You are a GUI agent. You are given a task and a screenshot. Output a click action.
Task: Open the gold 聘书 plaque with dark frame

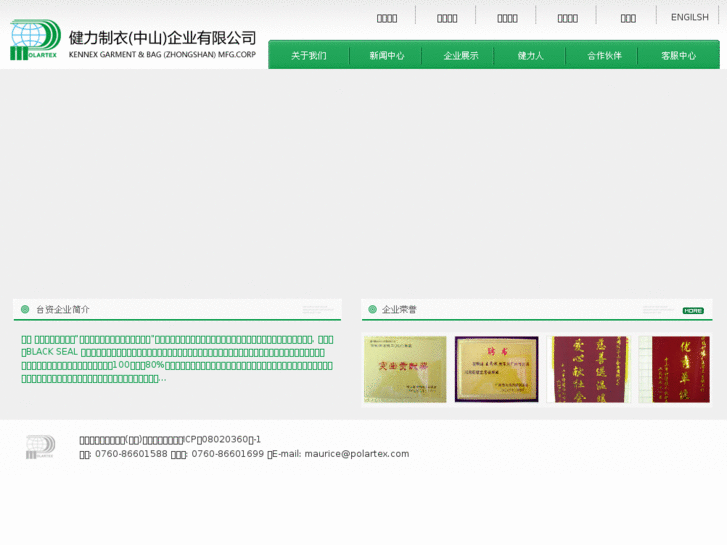coord(496,369)
